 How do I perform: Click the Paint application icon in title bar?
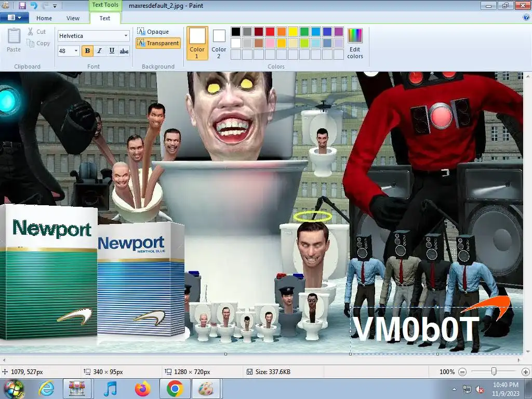click(x=5, y=5)
